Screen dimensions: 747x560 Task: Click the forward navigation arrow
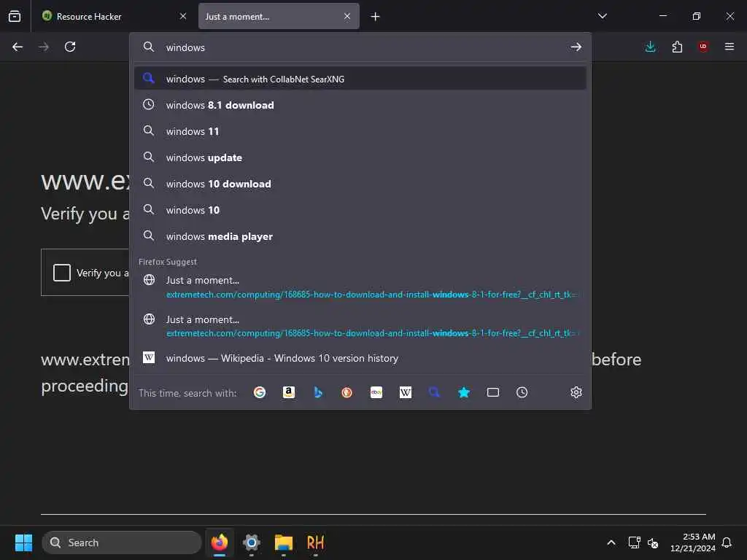coord(44,47)
